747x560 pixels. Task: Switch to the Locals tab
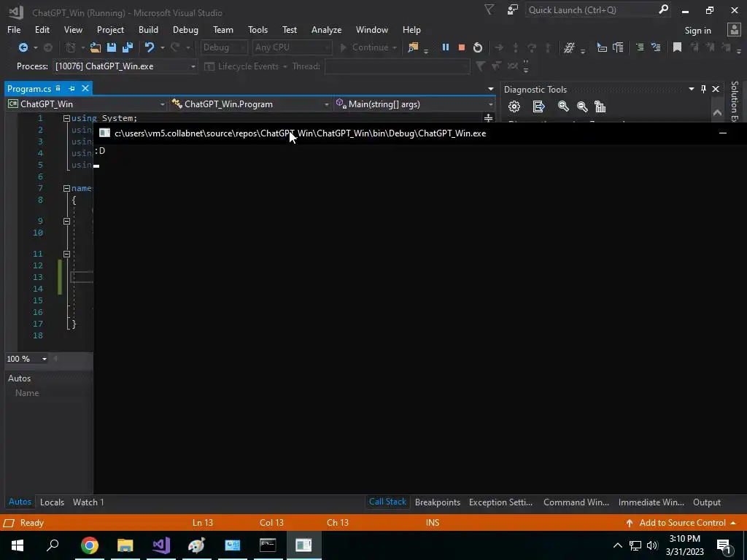52,502
